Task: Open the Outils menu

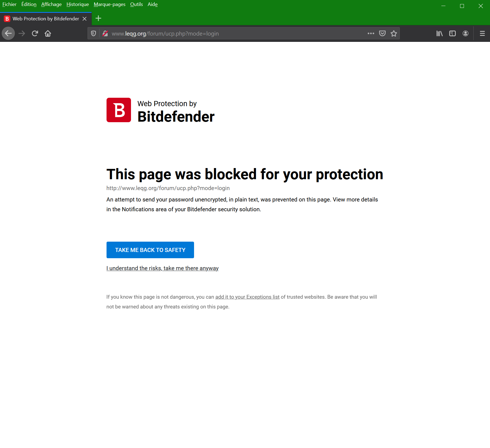Action: 136,4
